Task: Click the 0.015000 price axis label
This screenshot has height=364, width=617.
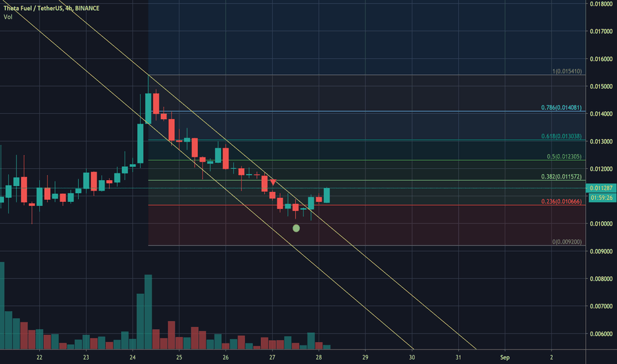Action: [601, 87]
